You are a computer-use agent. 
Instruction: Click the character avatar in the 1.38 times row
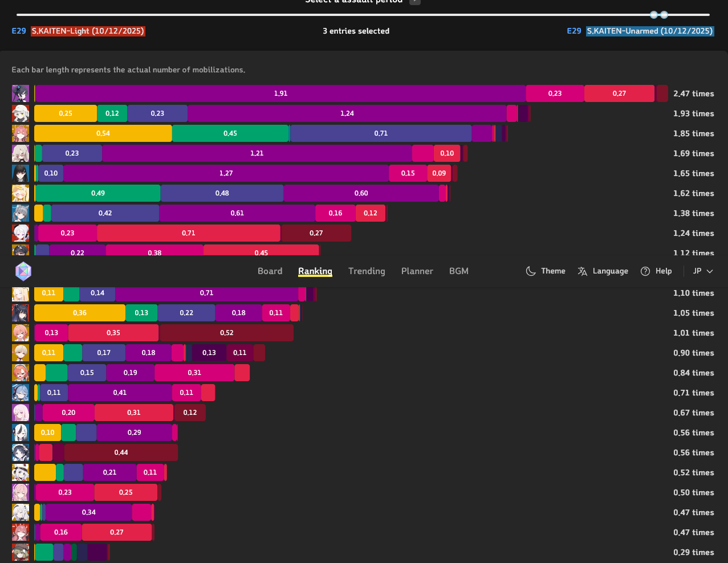pyautogui.click(x=21, y=213)
